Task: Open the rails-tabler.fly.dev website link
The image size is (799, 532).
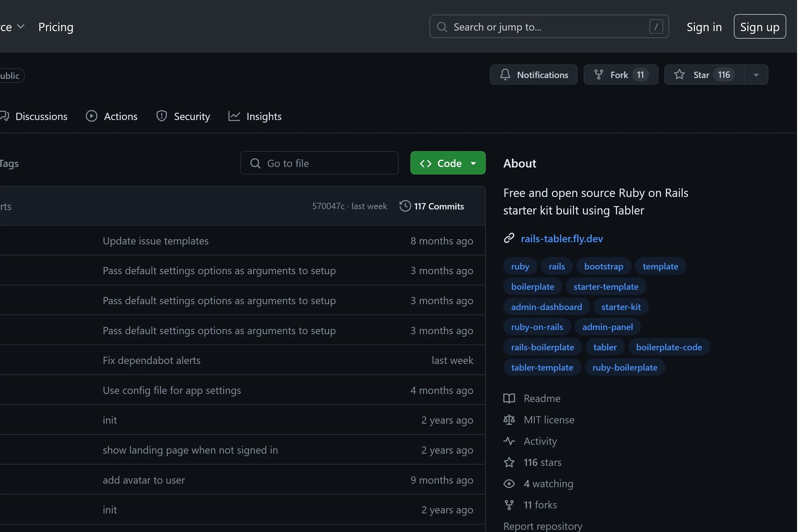Action: coord(562,239)
